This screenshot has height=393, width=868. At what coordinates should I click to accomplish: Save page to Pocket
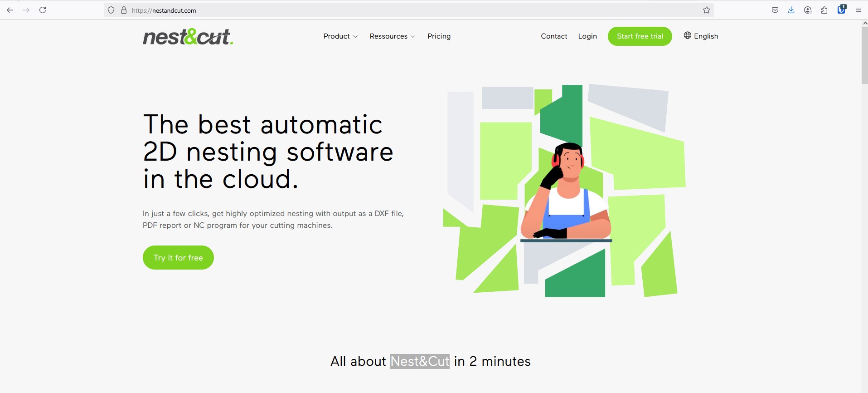pyautogui.click(x=775, y=10)
